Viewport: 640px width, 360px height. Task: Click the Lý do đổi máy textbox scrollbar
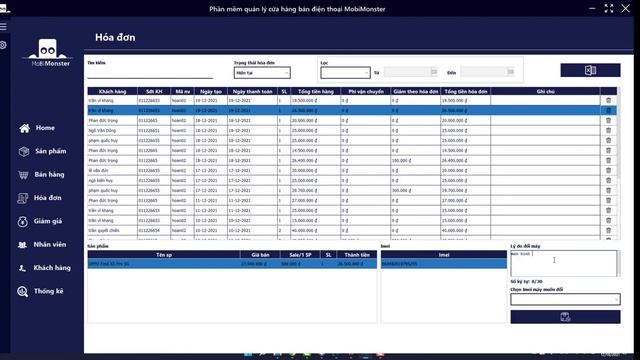click(618, 263)
